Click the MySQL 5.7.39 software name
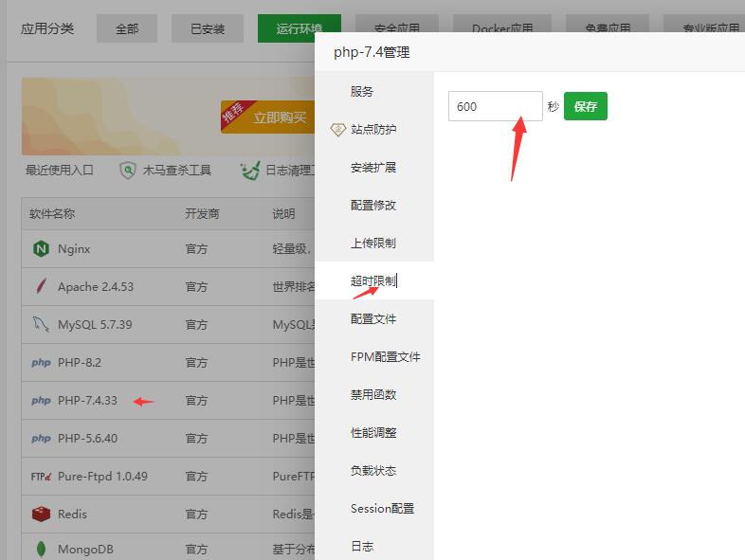The width and height of the screenshot is (745, 560). pyautogui.click(x=95, y=325)
